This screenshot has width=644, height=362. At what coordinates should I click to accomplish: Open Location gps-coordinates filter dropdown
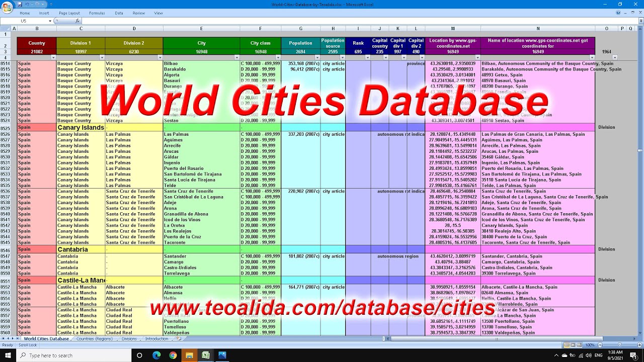pos(477,57)
